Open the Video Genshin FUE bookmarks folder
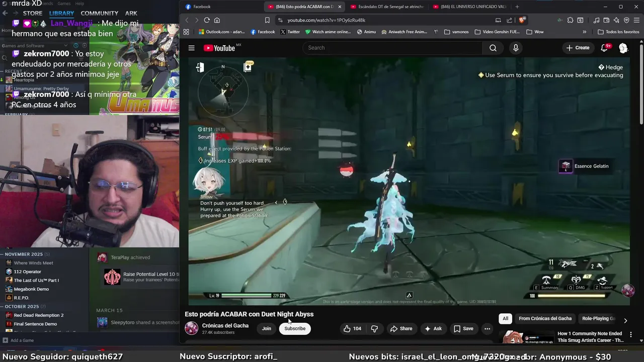 tap(497, 32)
